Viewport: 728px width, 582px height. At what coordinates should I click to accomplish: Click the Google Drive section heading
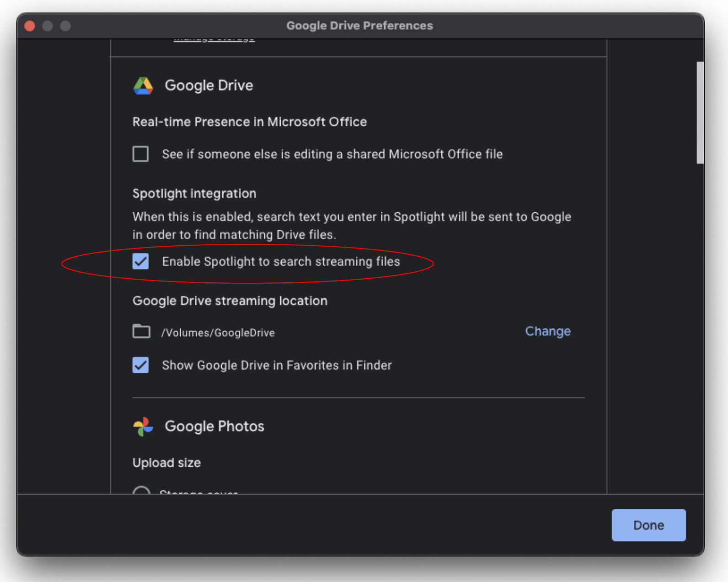click(x=209, y=86)
